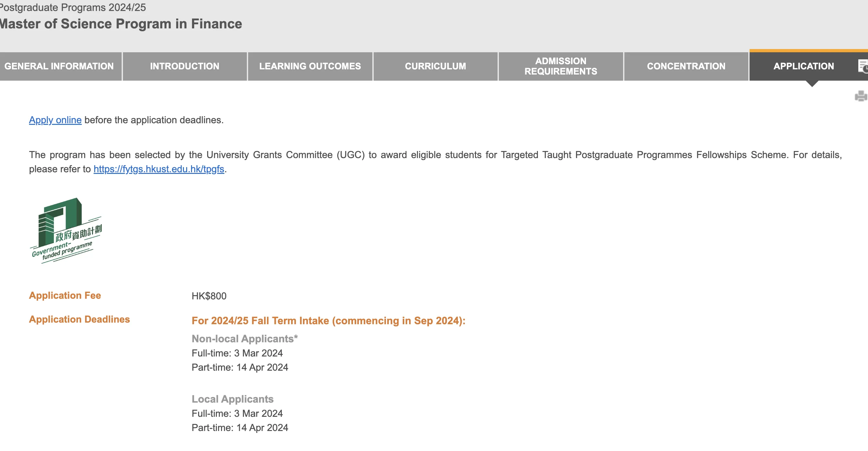Click the printer icon to print page
The width and height of the screenshot is (868, 451).
861,96
